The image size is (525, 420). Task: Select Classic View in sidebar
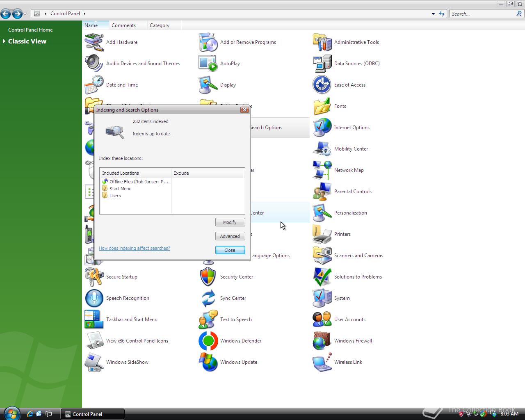[x=27, y=41]
